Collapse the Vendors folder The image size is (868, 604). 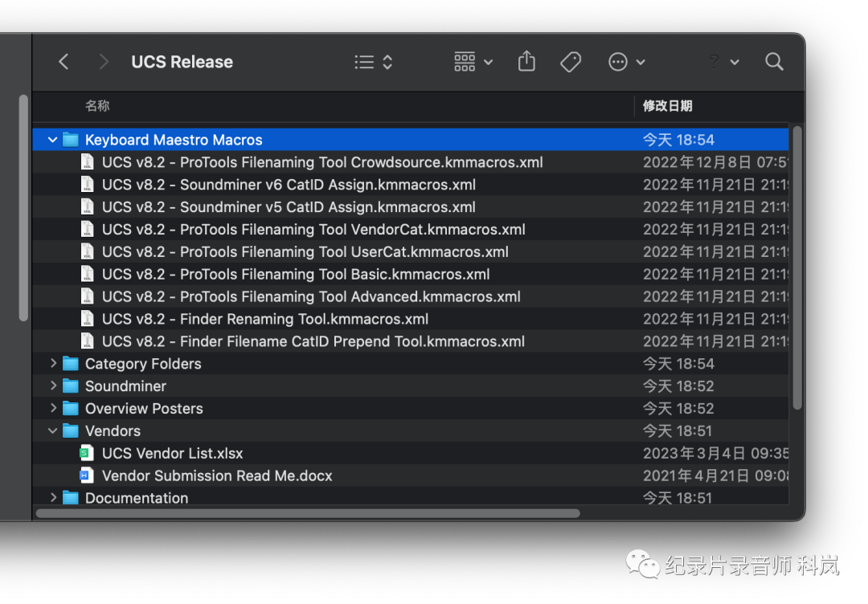click(52, 431)
